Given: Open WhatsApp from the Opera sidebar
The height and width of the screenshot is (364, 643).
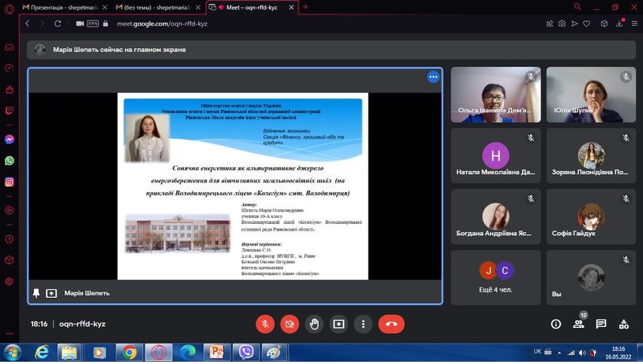Looking at the screenshot, I should (x=9, y=161).
